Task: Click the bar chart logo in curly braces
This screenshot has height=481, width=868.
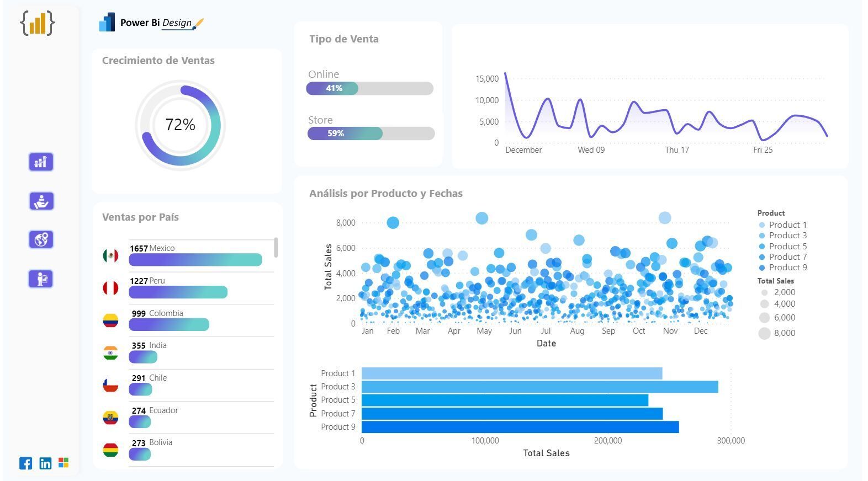Action: pyautogui.click(x=38, y=23)
